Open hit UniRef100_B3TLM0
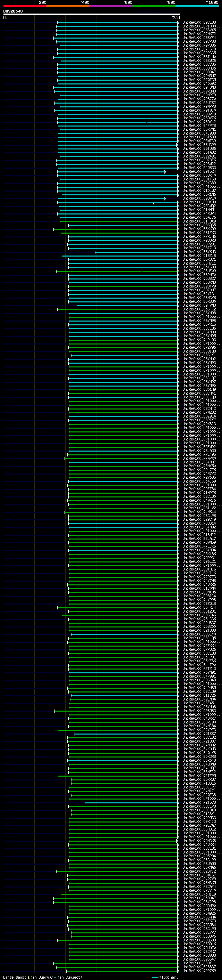Viewport: 222px width, 980px height. click(x=199, y=57)
